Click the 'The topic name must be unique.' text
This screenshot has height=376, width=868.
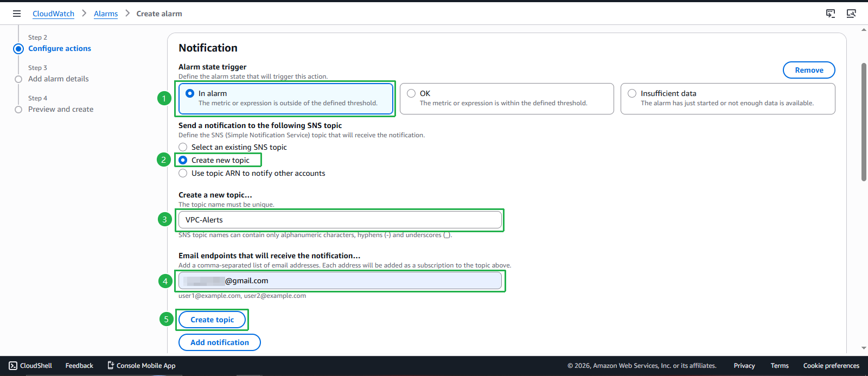(226, 205)
